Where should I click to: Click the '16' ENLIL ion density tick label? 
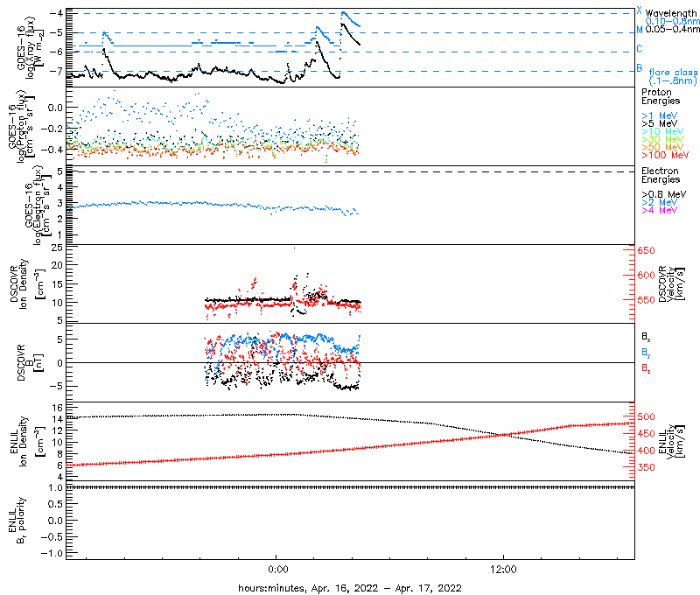(x=57, y=408)
